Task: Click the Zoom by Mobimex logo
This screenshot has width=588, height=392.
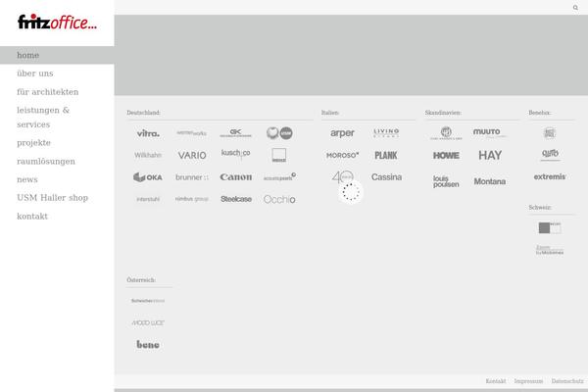Action: coord(550,250)
